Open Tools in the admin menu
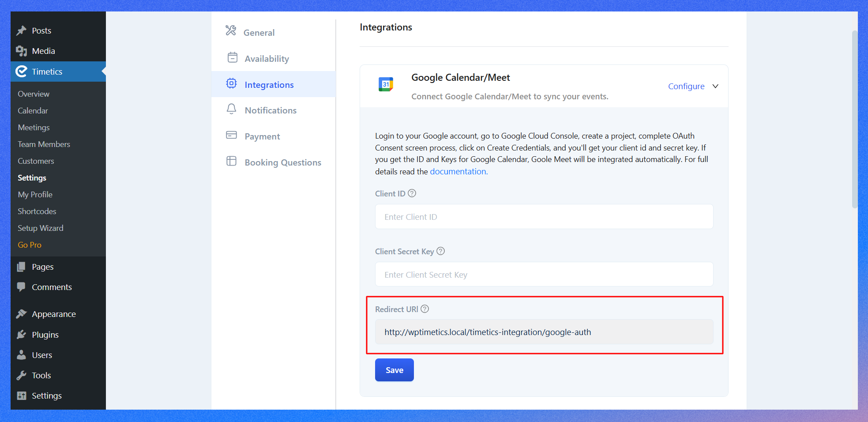 click(58, 375)
